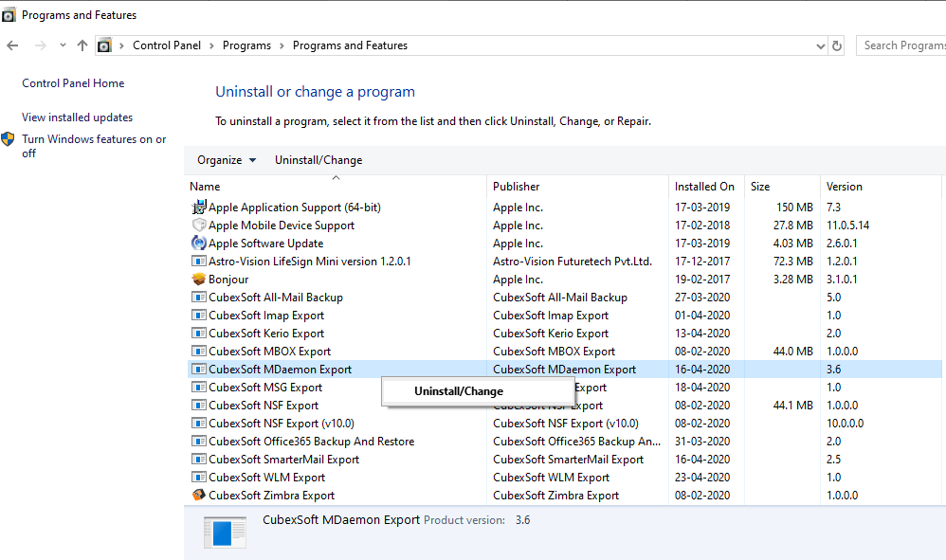
Task: Click the Bonjour program icon
Action: click(199, 280)
